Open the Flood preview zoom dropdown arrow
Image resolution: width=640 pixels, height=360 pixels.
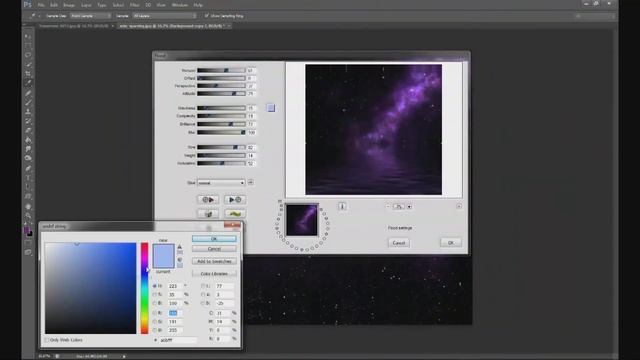point(409,207)
